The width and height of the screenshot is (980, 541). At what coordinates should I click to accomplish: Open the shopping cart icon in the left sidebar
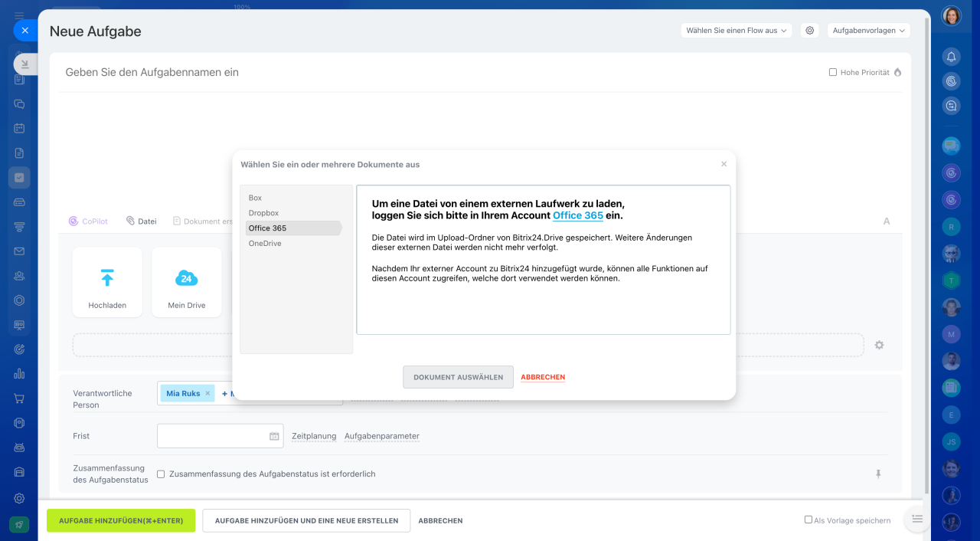[19, 398]
